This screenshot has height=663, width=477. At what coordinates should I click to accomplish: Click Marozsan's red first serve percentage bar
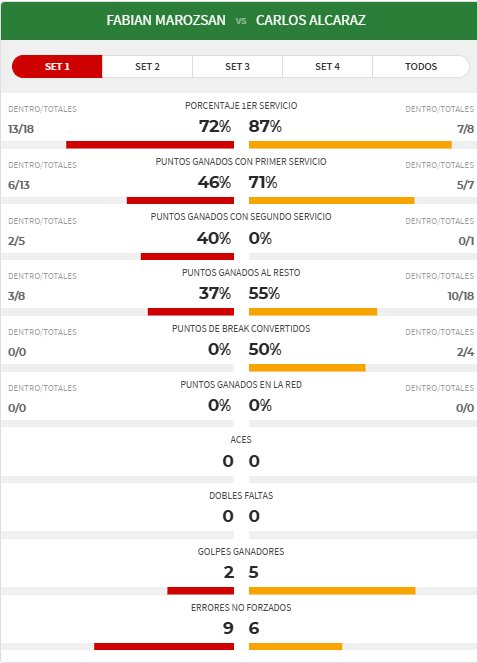coord(150,145)
